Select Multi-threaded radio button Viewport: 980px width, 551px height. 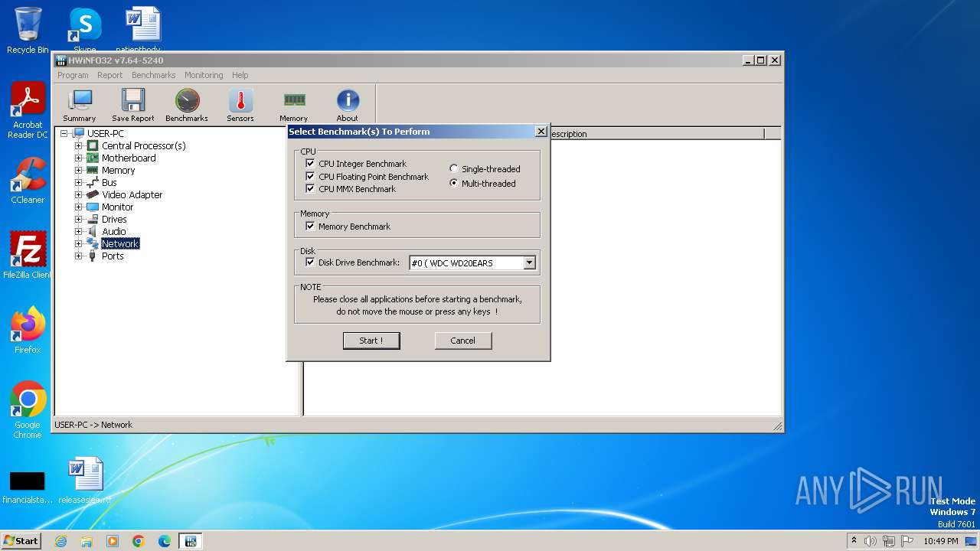[x=454, y=184]
